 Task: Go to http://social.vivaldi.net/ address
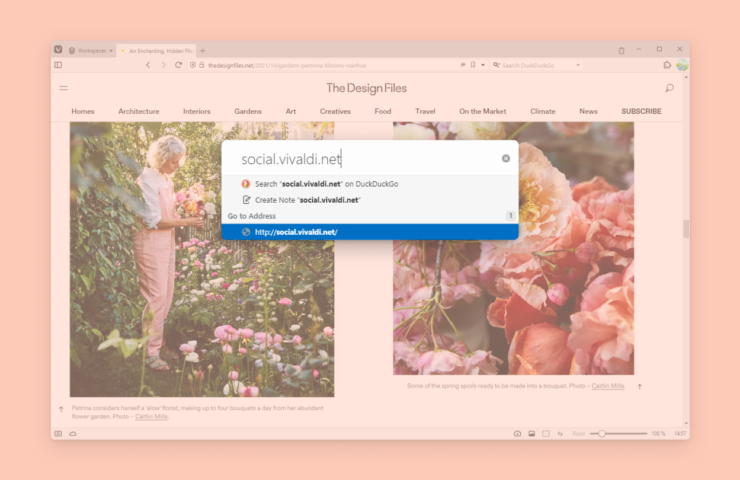370,232
